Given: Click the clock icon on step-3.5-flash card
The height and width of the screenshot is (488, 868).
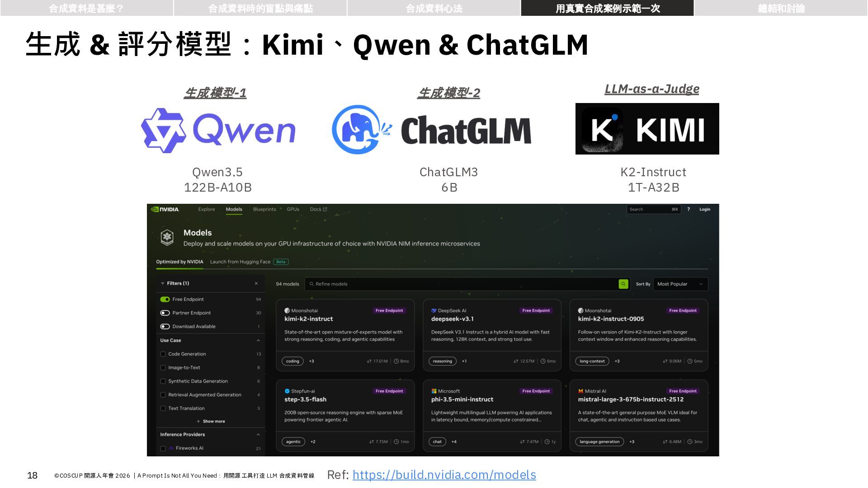Looking at the screenshot, I should pyautogui.click(x=396, y=441).
